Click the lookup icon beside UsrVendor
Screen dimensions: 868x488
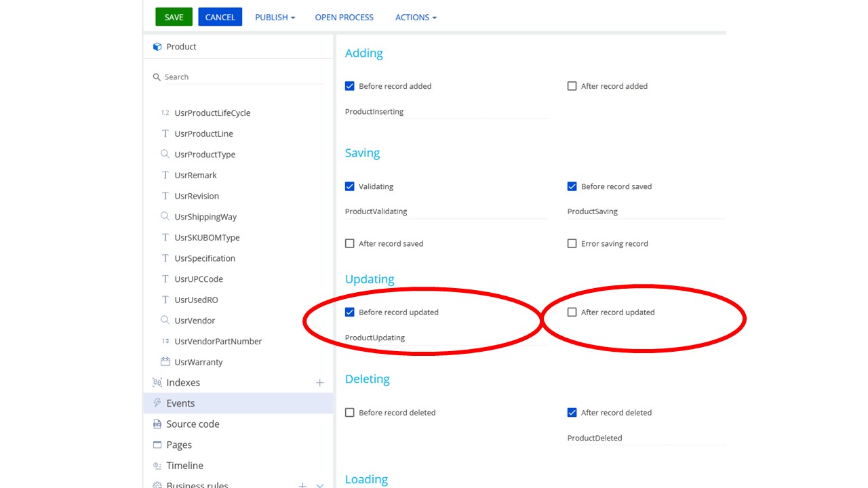coord(165,320)
